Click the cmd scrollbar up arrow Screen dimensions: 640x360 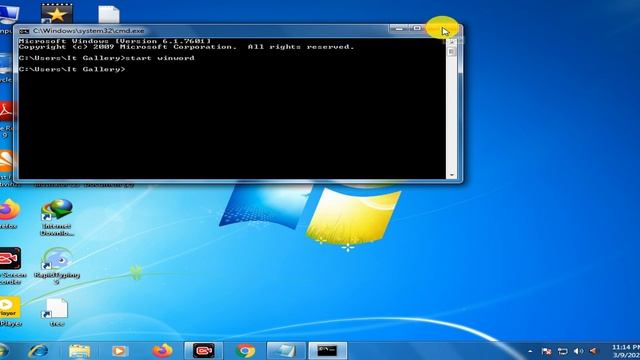tap(451, 42)
